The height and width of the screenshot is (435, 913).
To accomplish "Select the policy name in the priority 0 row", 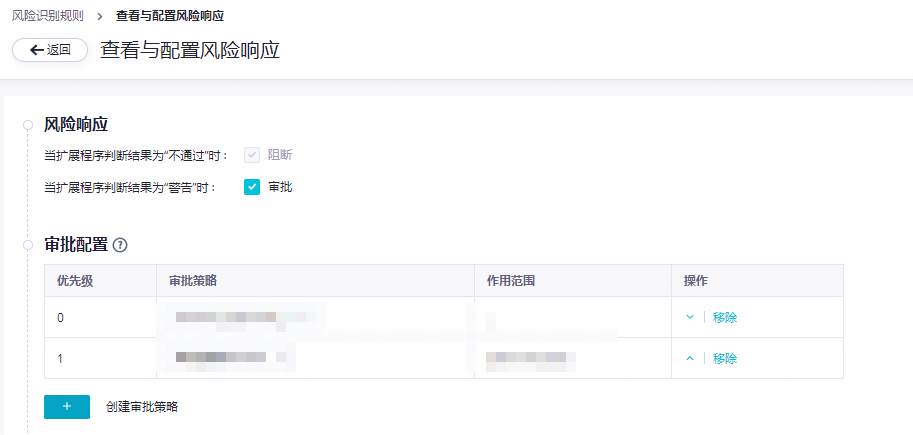I will 240,317.
